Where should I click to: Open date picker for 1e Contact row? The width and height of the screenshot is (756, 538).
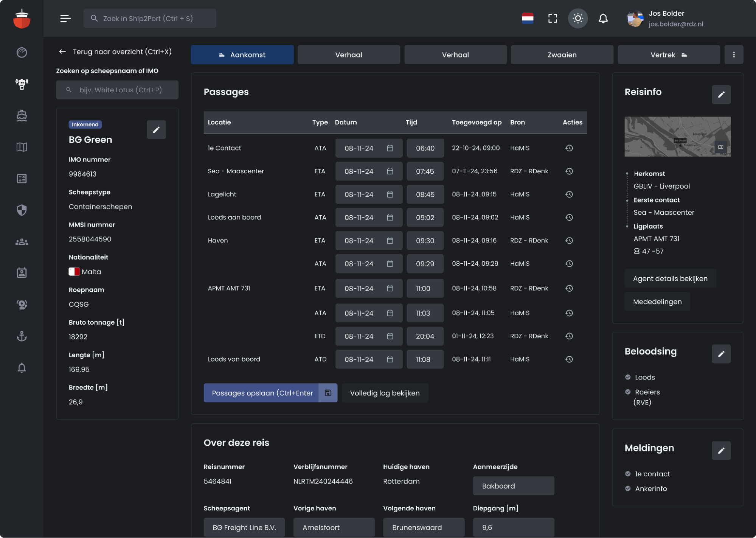pos(390,148)
